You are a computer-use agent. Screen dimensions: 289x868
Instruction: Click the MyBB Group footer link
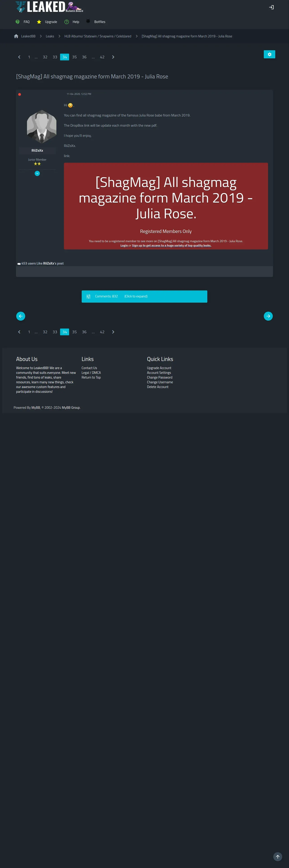71,408
